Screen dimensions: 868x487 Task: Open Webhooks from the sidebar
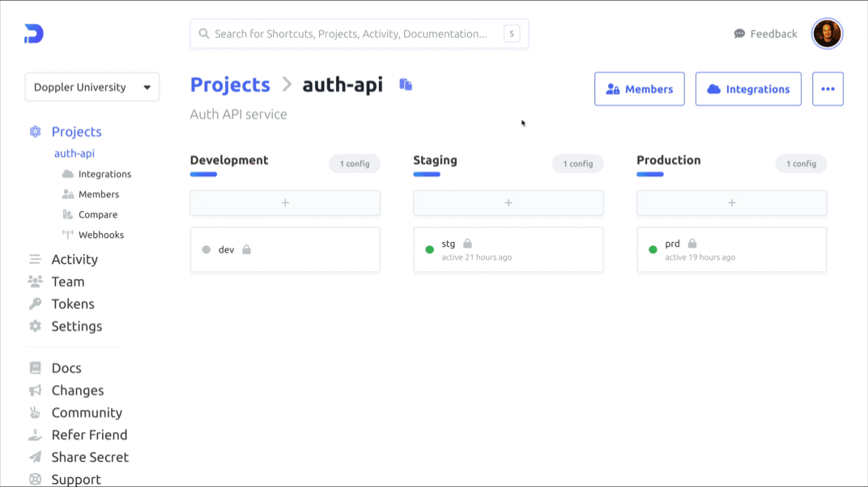(x=102, y=234)
